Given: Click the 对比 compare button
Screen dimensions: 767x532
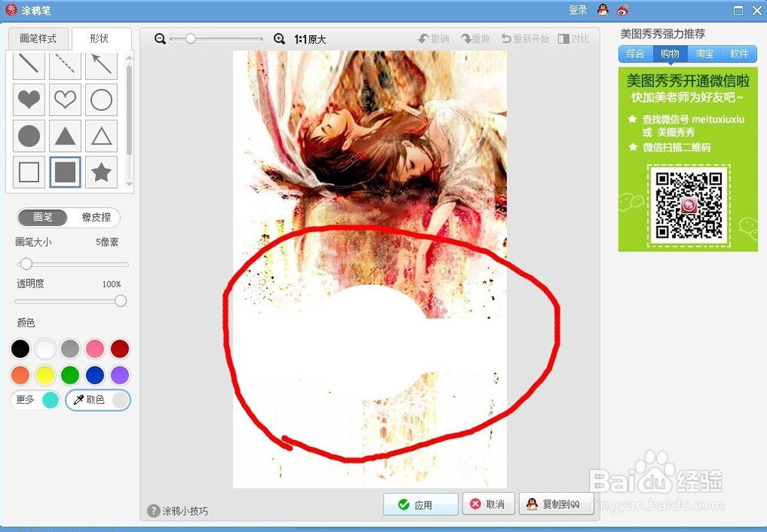Looking at the screenshot, I should [574, 38].
